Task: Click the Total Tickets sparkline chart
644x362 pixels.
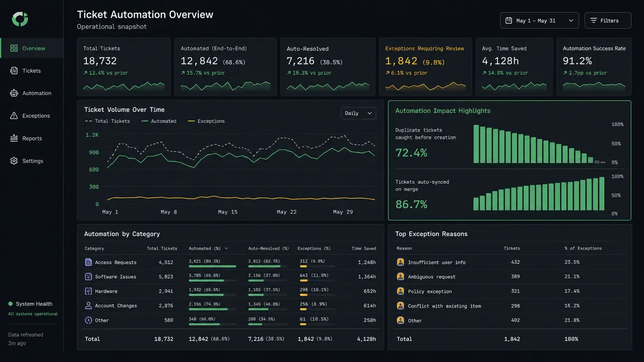Action: click(124, 86)
